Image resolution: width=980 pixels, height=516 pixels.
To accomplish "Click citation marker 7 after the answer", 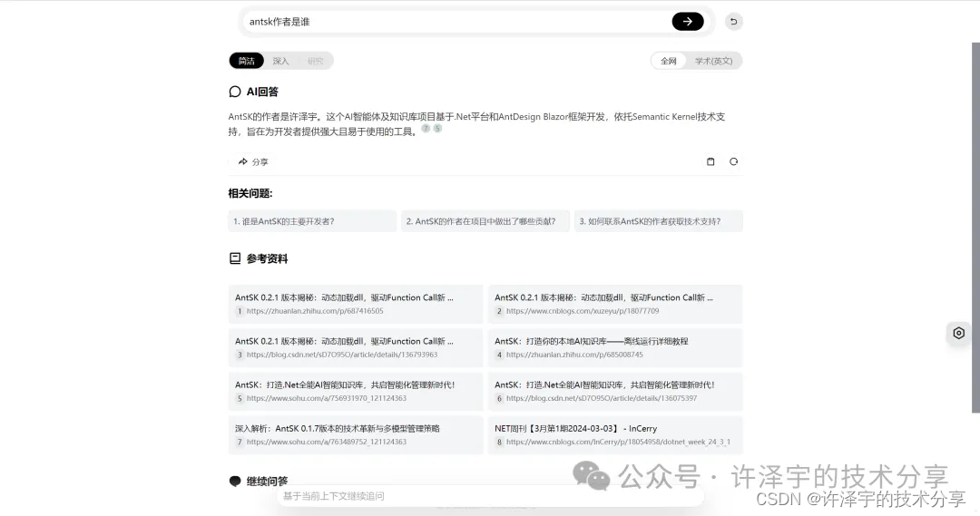I will (426, 129).
